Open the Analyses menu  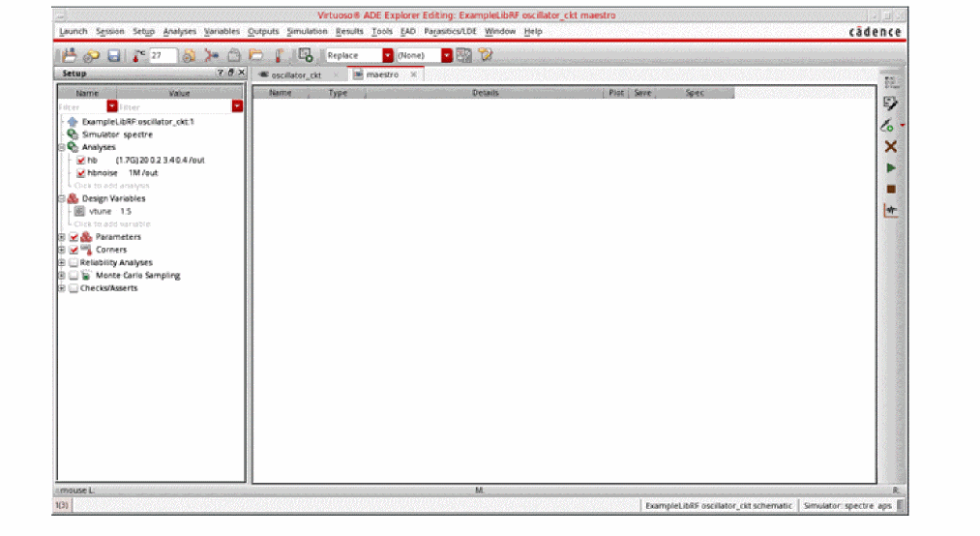179,31
